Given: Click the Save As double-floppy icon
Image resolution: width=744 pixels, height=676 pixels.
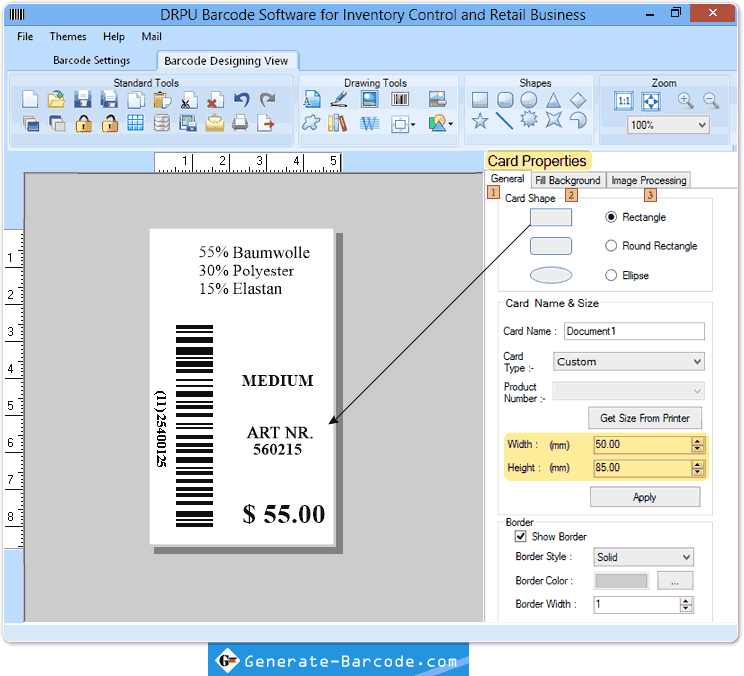Looking at the screenshot, I should tap(109, 100).
